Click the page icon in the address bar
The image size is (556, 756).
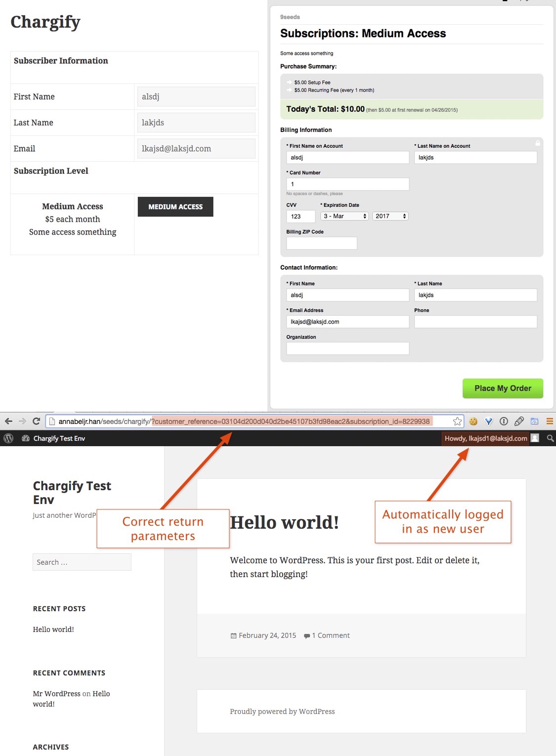52,421
